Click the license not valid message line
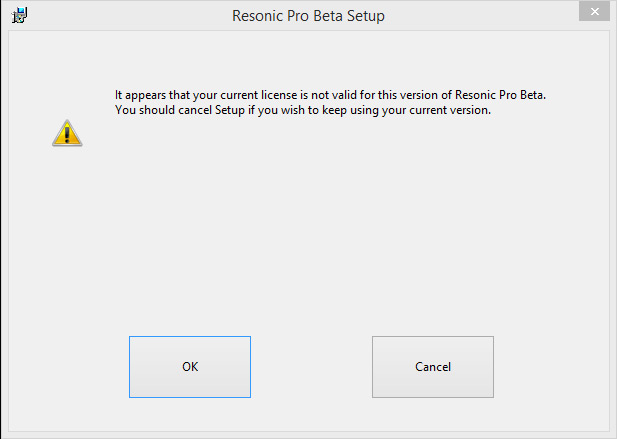Screen dimensions: 617x439 [331, 96]
